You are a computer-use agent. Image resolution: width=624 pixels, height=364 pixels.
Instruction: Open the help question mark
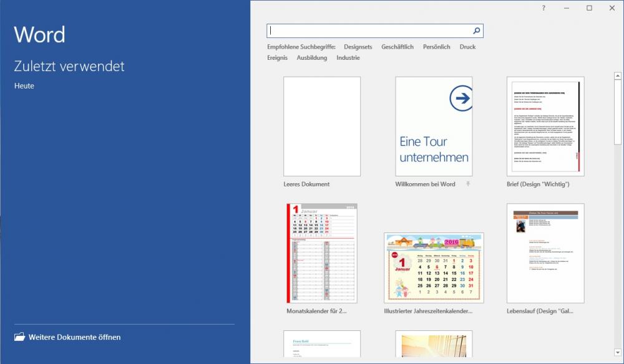click(x=544, y=8)
